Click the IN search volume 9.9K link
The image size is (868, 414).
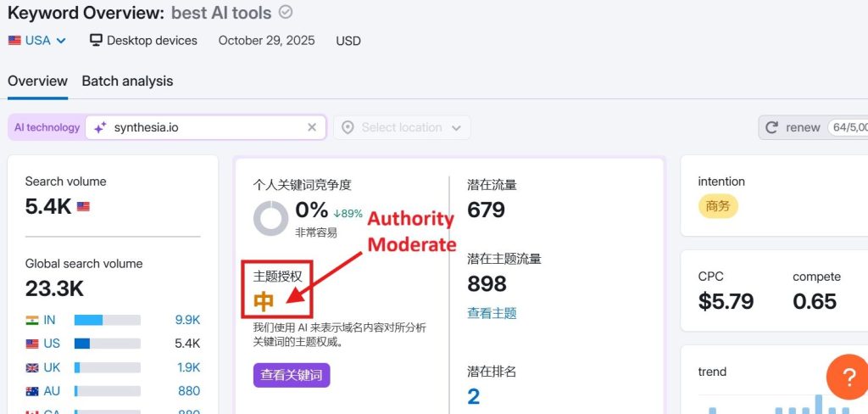click(x=187, y=320)
